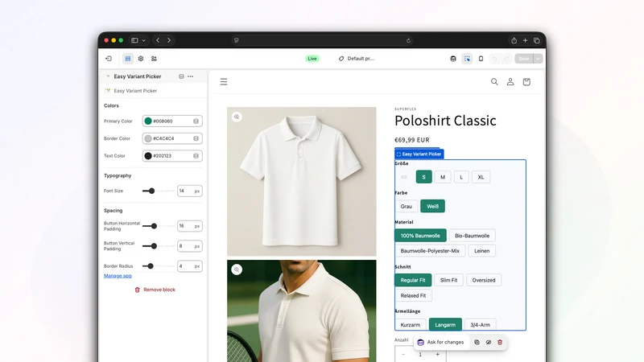Open the Border Color swatch
This screenshot has height=362, width=644.
[x=148, y=138]
